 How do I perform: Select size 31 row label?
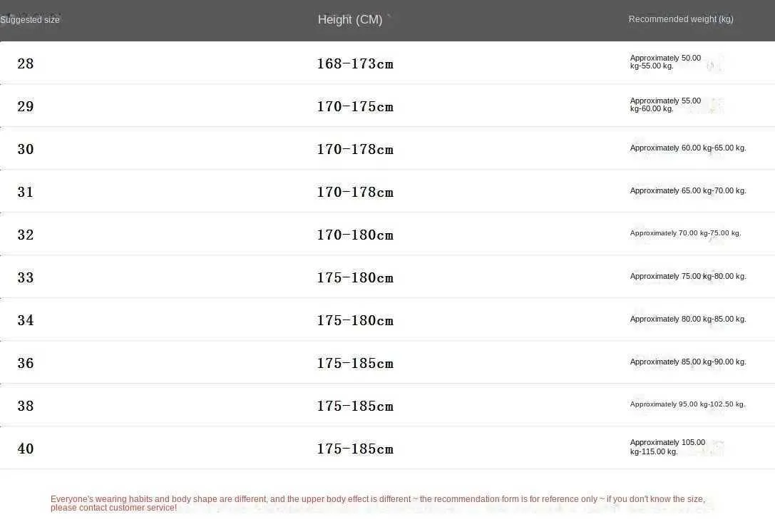point(25,192)
